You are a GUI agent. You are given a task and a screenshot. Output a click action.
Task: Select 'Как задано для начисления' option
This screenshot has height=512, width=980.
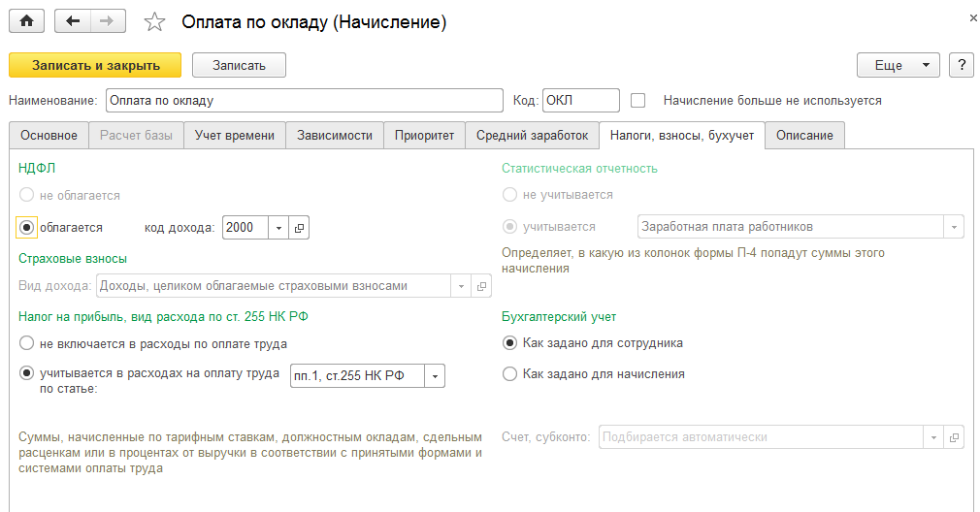(509, 374)
